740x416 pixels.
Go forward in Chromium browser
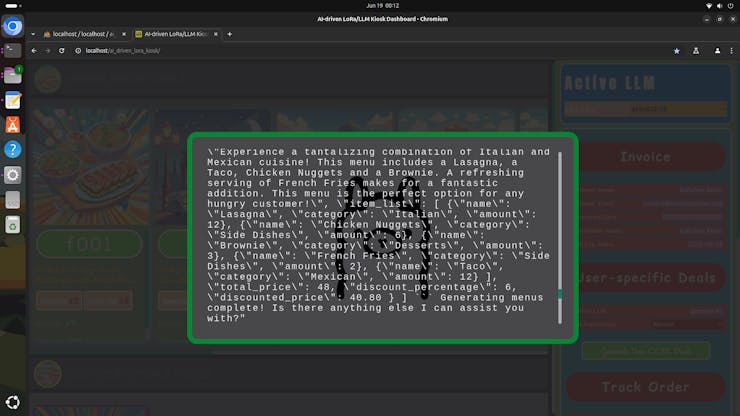click(x=48, y=51)
